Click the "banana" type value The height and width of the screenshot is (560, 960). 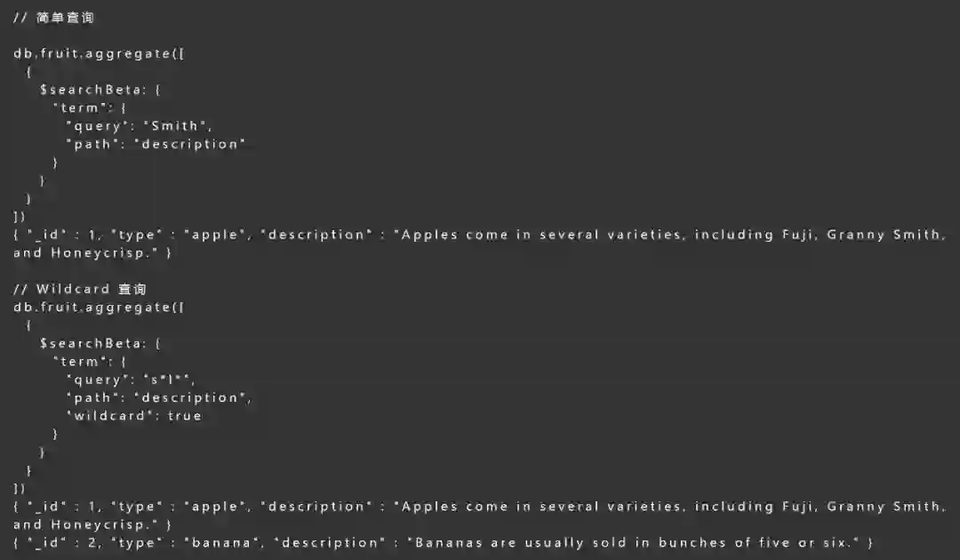[218, 542]
